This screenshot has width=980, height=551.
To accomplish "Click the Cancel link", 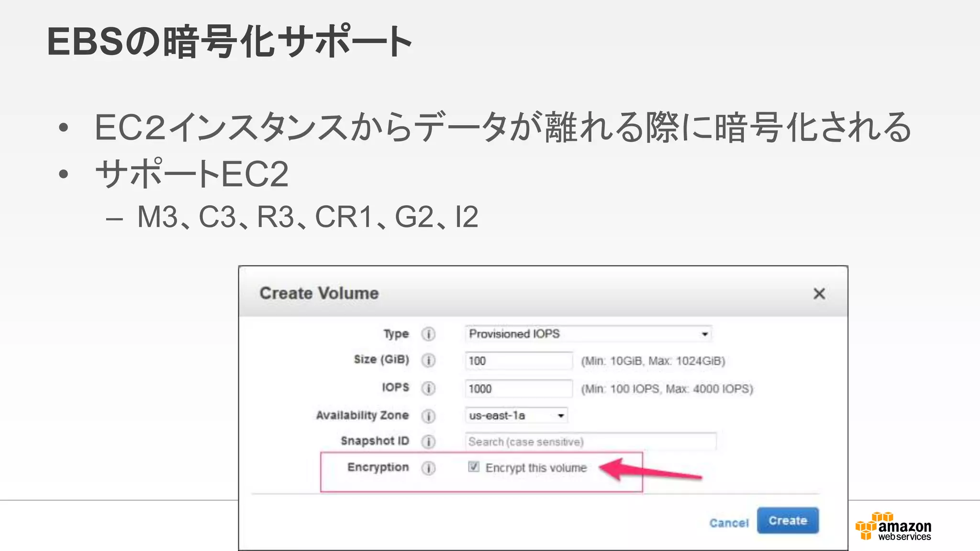I will [x=729, y=523].
